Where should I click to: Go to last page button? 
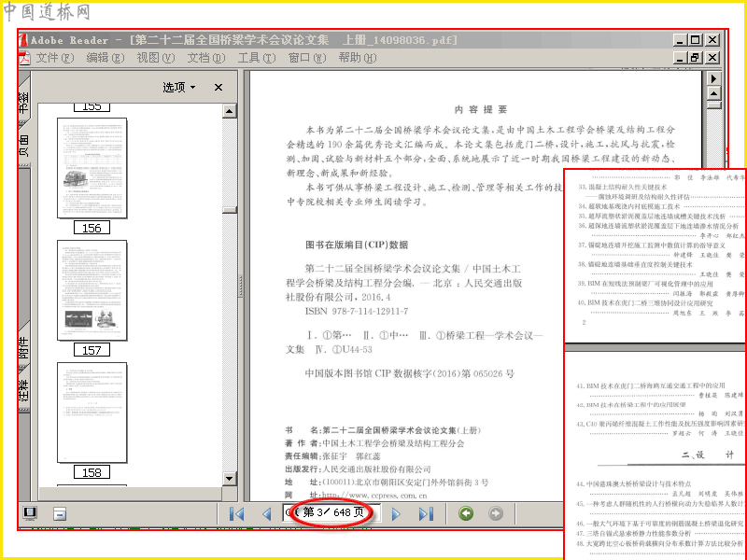pyautogui.click(x=426, y=514)
